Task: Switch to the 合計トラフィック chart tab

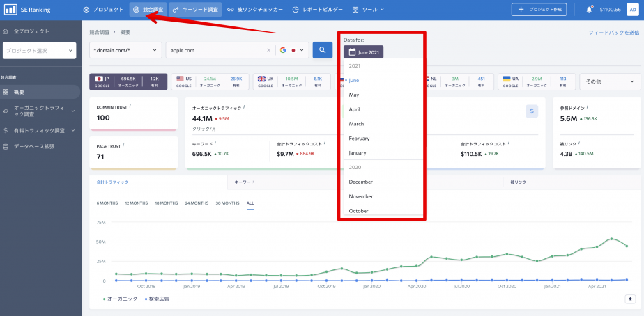Action: pos(158,182)
